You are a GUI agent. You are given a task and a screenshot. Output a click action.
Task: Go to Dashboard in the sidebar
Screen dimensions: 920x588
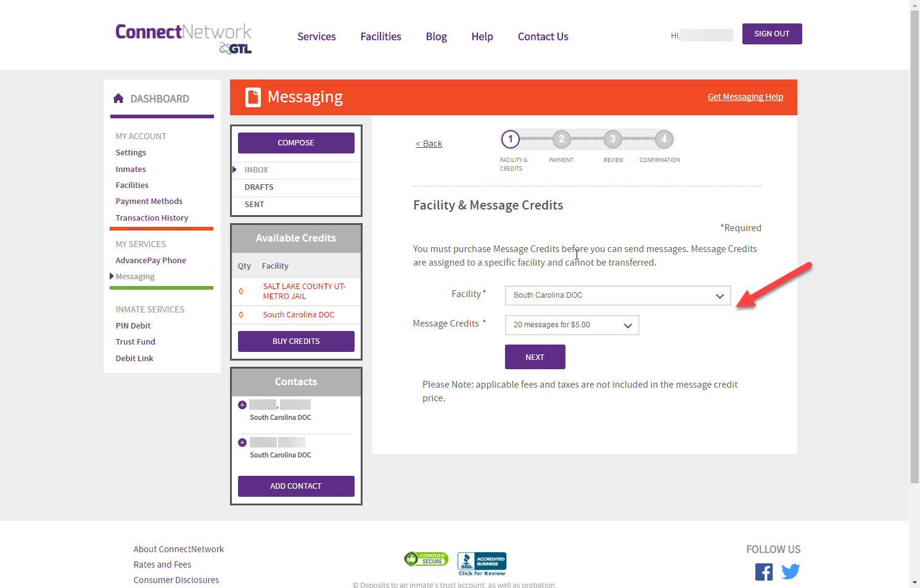pyautogui.click(x=160, y=99)
